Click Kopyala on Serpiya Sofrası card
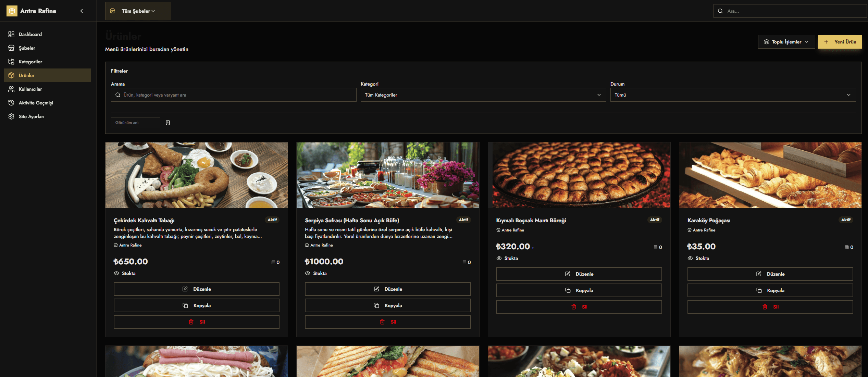This screenshot has width=868, height=377. [x=388, y=305]
